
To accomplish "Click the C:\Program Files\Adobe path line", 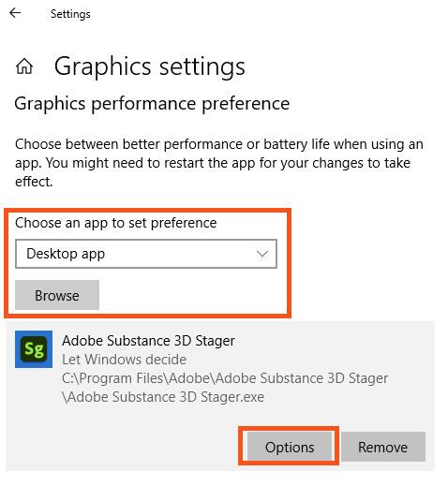I will click(225, 378).
